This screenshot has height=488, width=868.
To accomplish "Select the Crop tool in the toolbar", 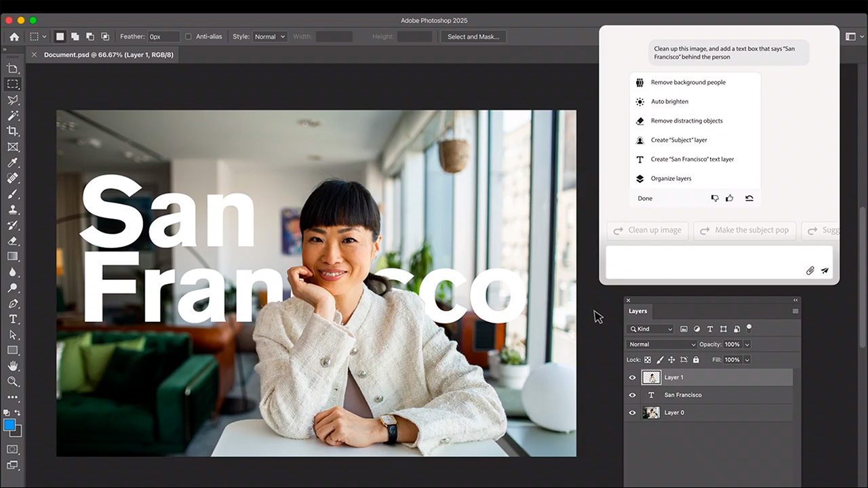I will tap(12, 131).
